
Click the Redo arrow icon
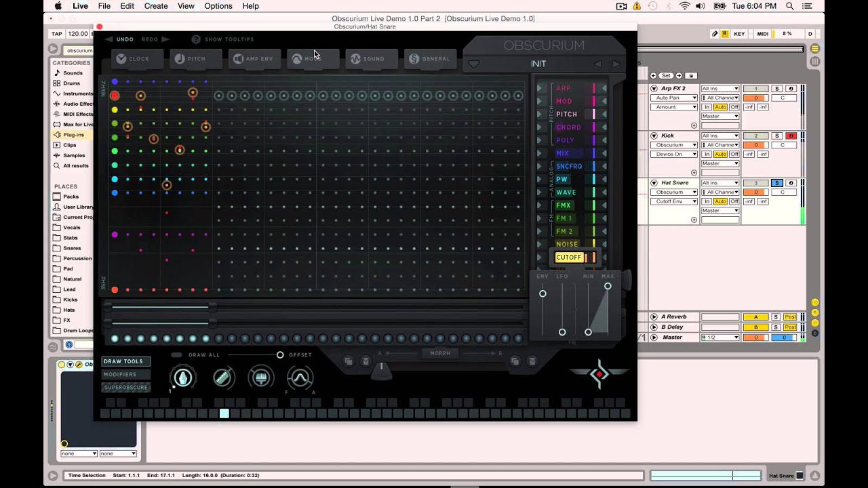pos(165,39)
